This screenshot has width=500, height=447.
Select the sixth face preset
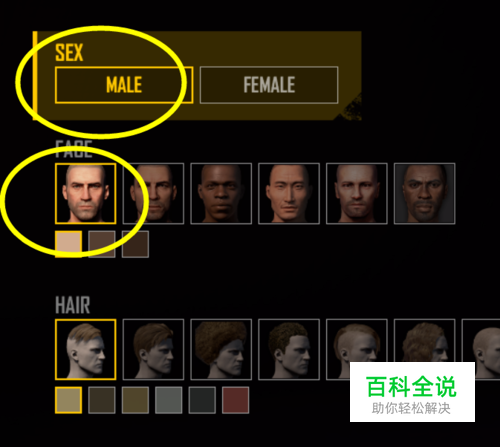click(x=424, y=193)
